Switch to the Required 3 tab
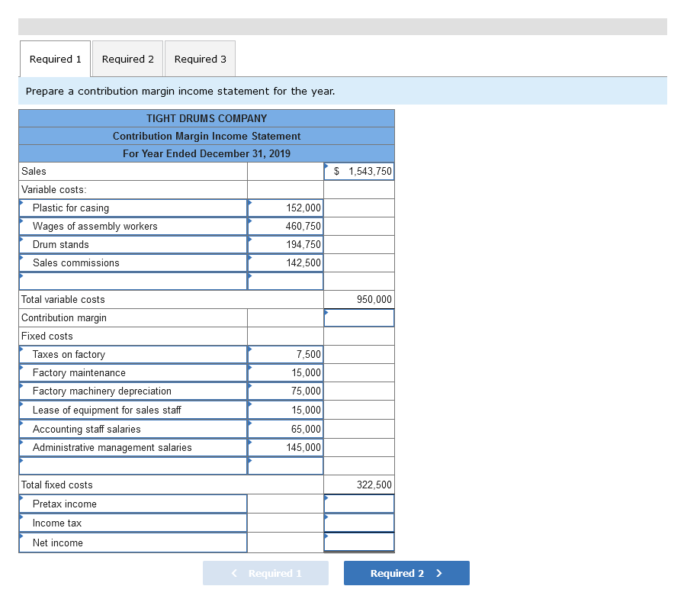The width and height of the screenshot is (700, 615). (x=200, y=58)
